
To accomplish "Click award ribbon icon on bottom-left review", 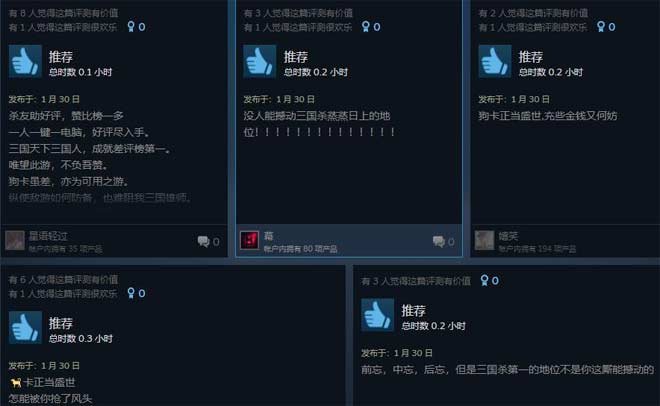I will (131, 293).
